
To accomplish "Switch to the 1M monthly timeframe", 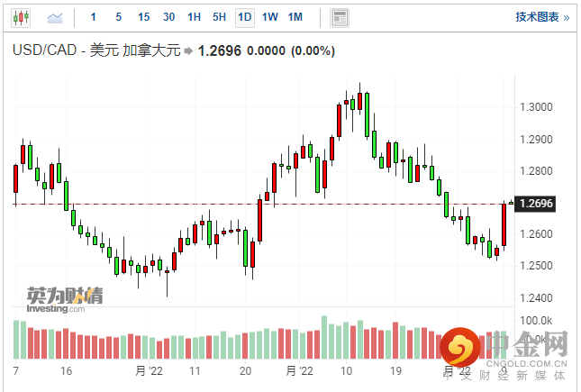I will 295,17.
